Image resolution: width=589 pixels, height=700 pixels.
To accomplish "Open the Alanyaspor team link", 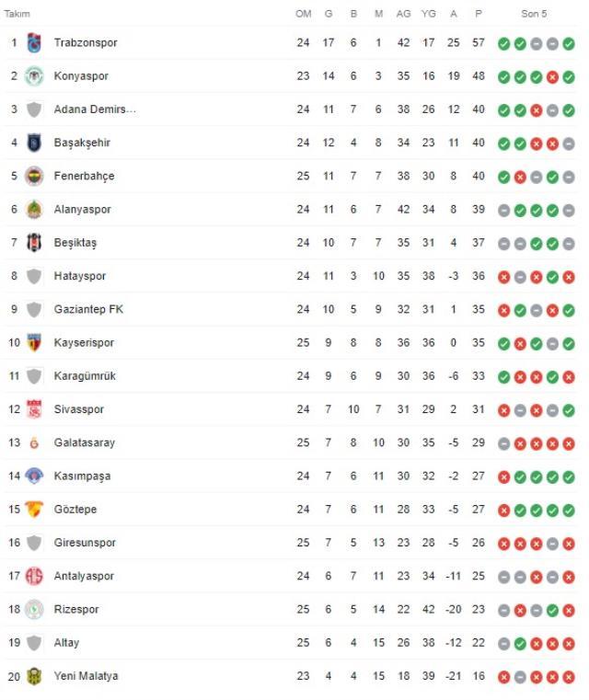I will coord(82,210).
